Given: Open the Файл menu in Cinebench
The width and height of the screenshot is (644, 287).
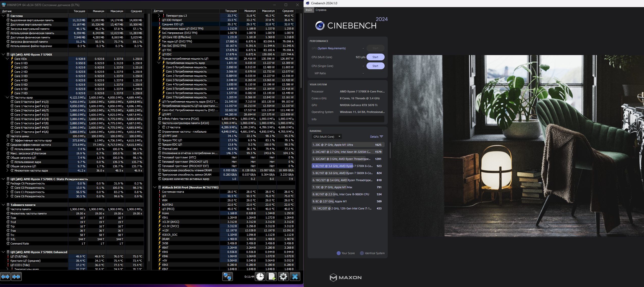Looking at the screenshot, I should point(309,10).
